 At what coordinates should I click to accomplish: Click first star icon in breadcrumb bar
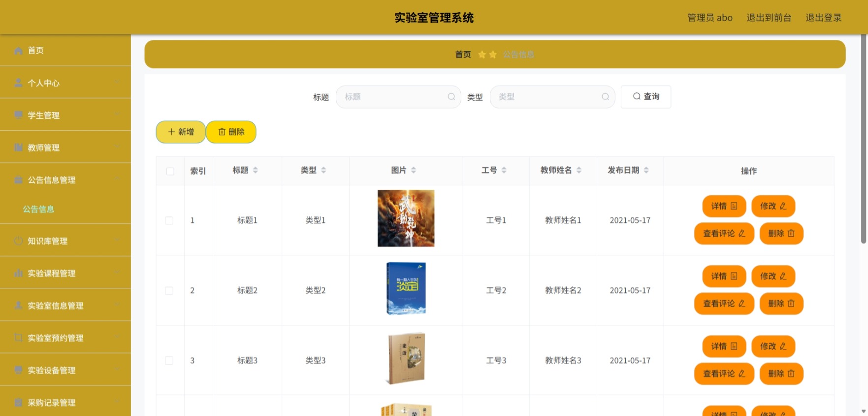(x=482, y=55)
